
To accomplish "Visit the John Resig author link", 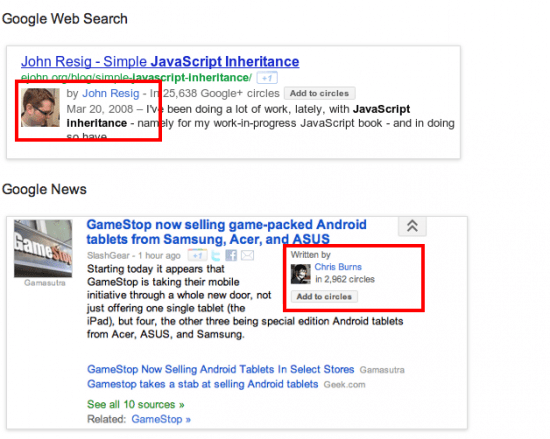I will tap(110, 93).
